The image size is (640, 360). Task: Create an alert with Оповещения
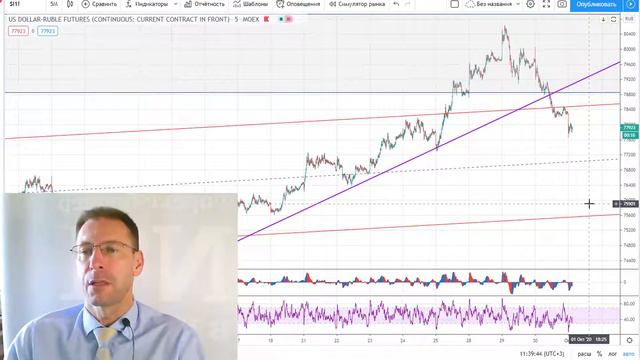coord(298,4)
